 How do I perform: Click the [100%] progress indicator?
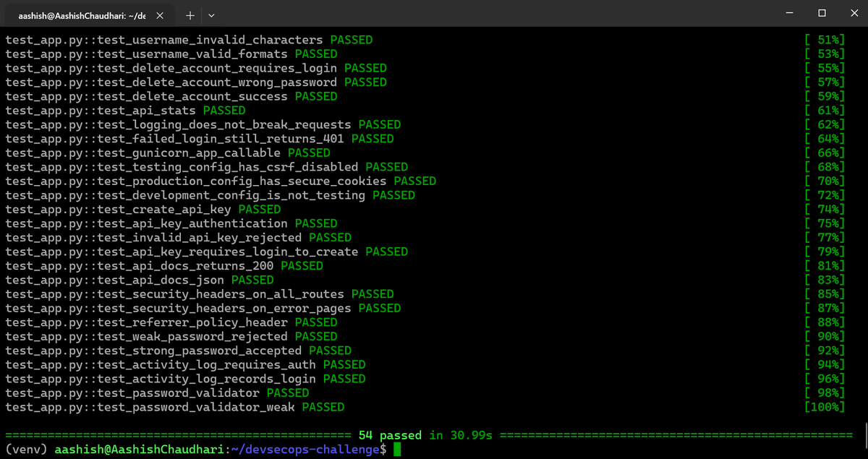[824, 407]
